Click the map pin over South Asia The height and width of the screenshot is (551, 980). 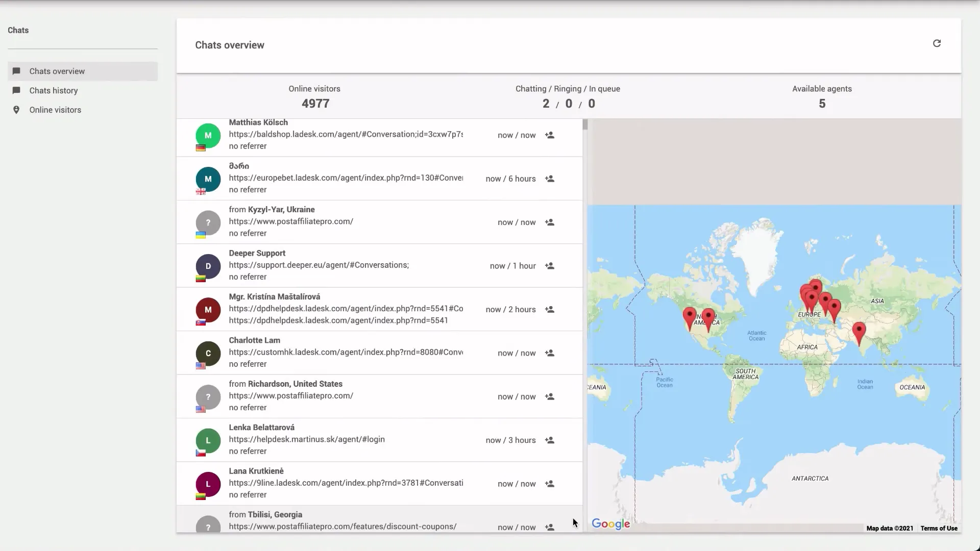[859, 334]
